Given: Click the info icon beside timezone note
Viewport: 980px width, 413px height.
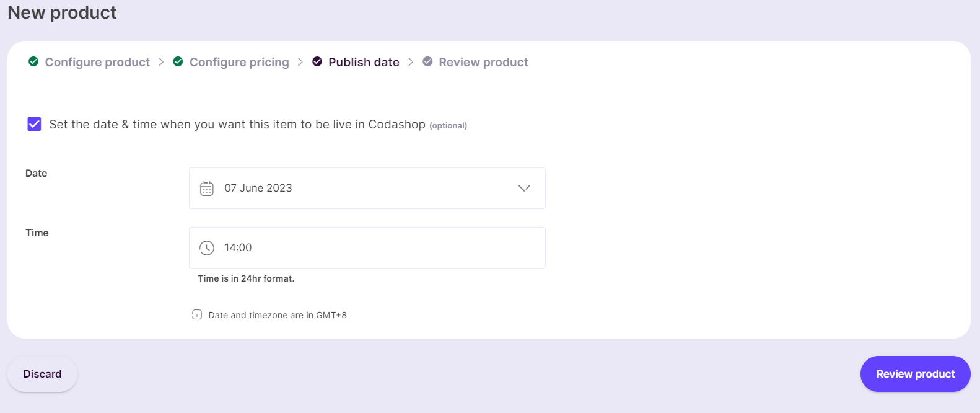Looking at the screenshot, I should [x=197, y=314].
